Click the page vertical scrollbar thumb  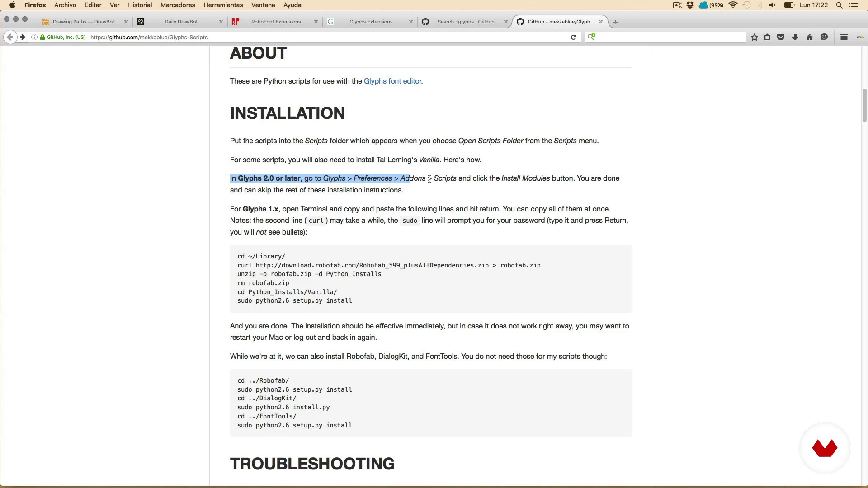click(x=864, y=105)
